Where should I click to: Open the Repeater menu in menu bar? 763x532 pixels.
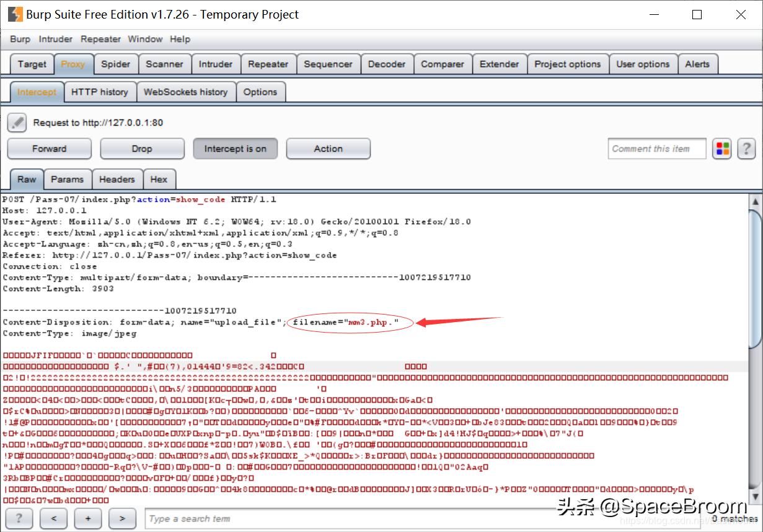click(x=100, y=39)
